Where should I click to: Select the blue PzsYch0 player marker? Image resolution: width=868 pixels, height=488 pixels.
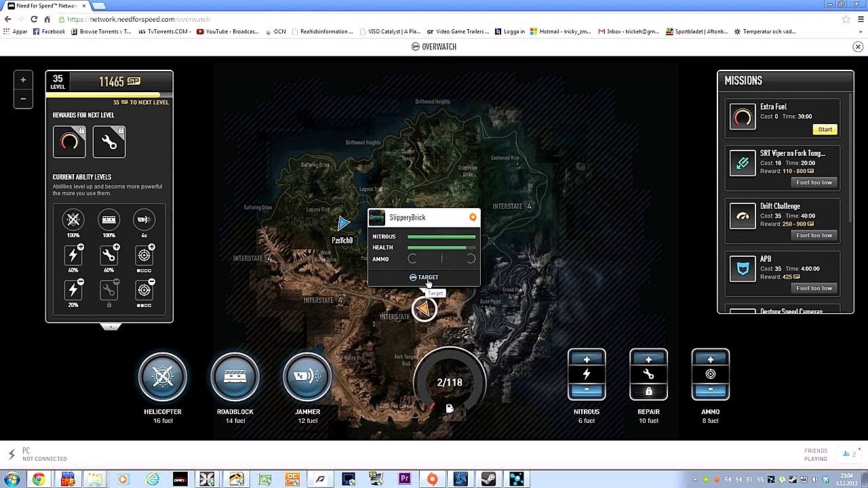[343, 223]
